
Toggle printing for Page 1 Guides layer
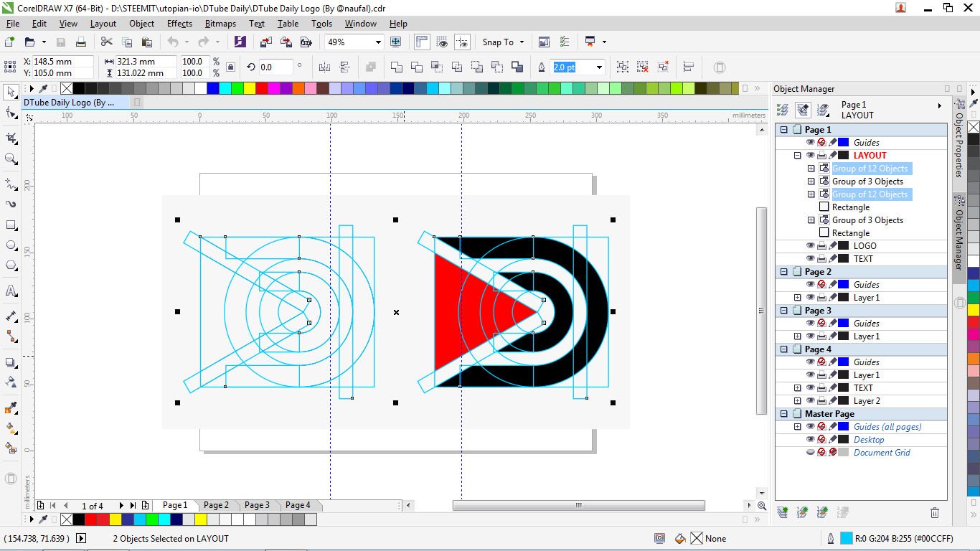coord(821,143)
